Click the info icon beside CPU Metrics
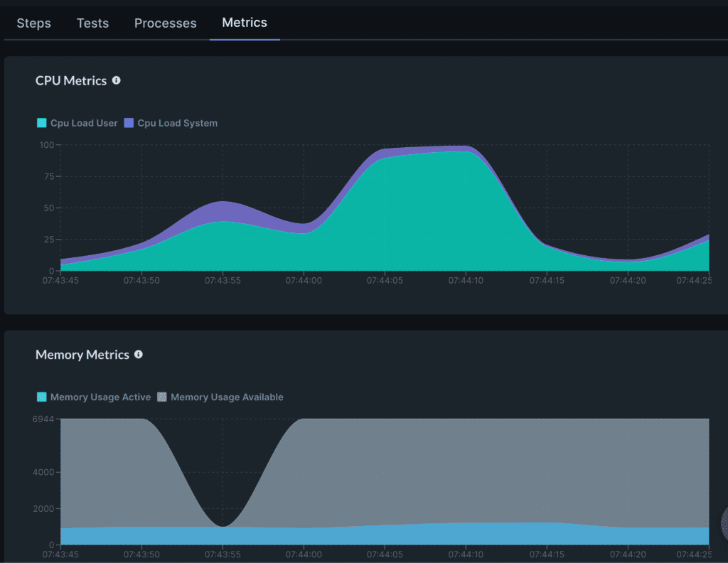 (x=117, y=80)
